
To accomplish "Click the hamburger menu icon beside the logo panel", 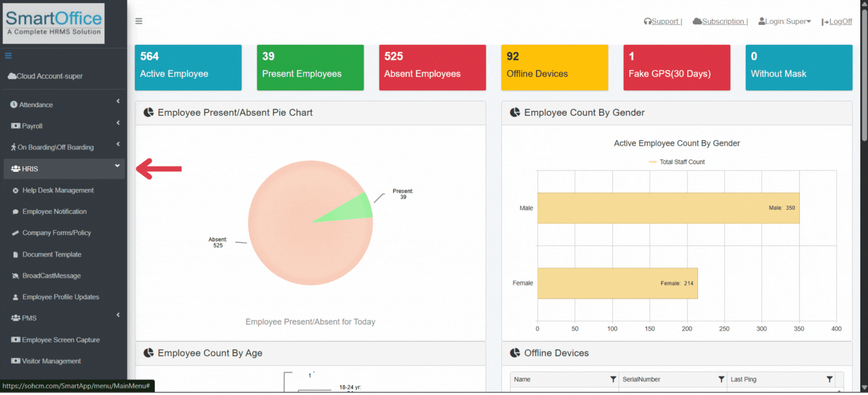I will click(139, 21).
